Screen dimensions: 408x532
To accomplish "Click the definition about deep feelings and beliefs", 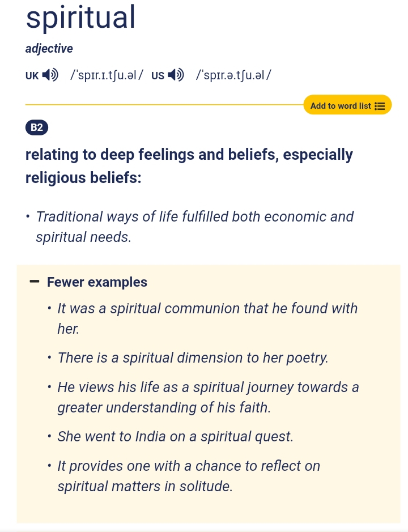I will pos(189,166).
